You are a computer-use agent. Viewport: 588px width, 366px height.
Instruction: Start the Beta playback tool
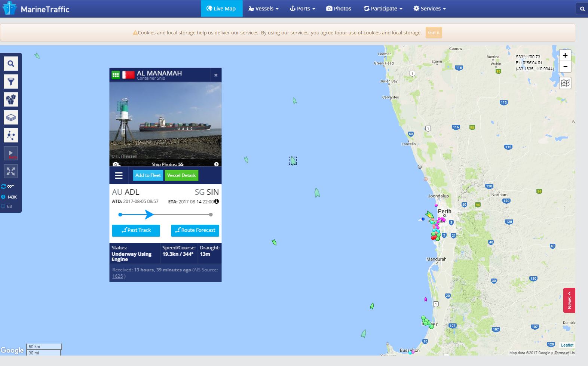[x=11, y=153]
